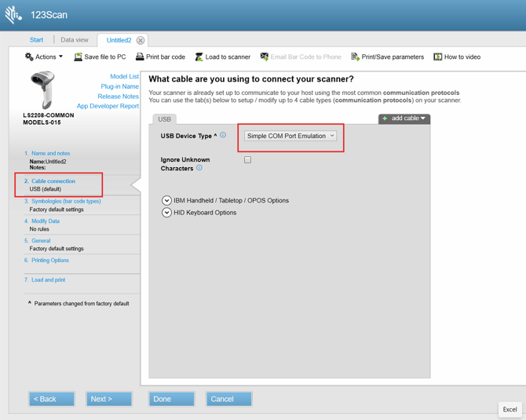Screen dimensions: 526x420
Task: Expand IBM Handheld / Tabletop / OPOS Options
Action: 166,200
